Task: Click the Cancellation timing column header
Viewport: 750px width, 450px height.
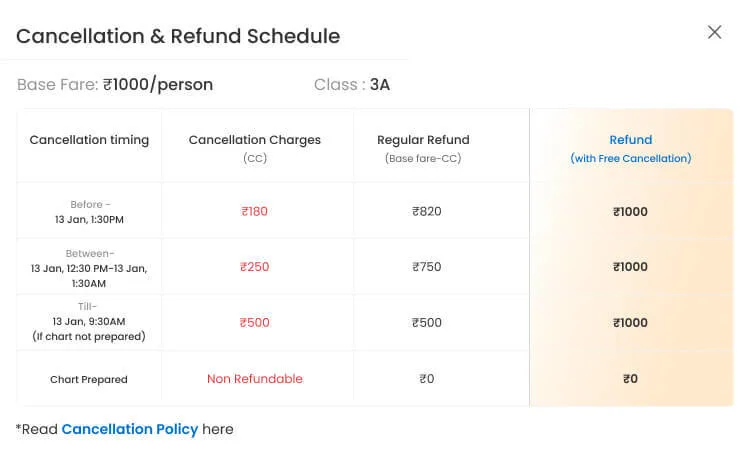Action: point(89,140)
